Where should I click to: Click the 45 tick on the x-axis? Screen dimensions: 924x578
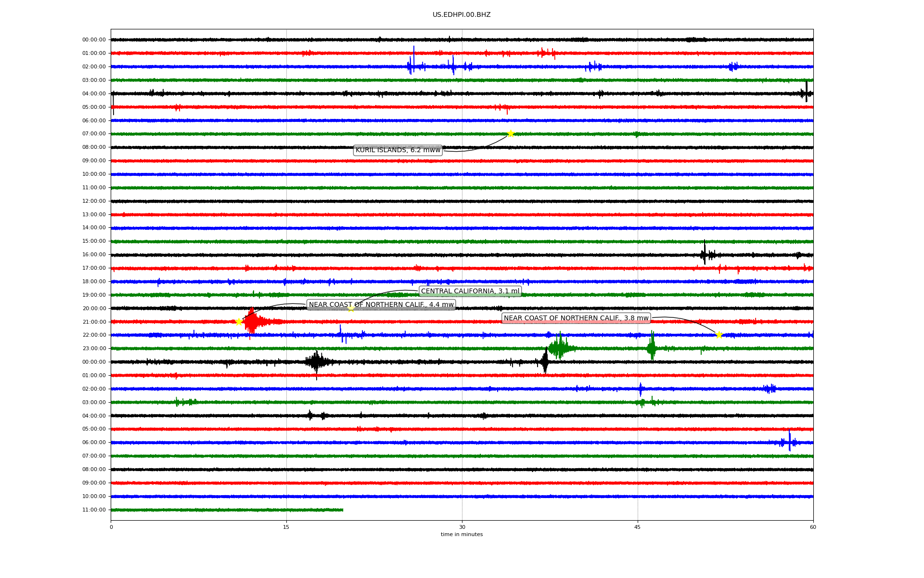(x=638, y=527)
